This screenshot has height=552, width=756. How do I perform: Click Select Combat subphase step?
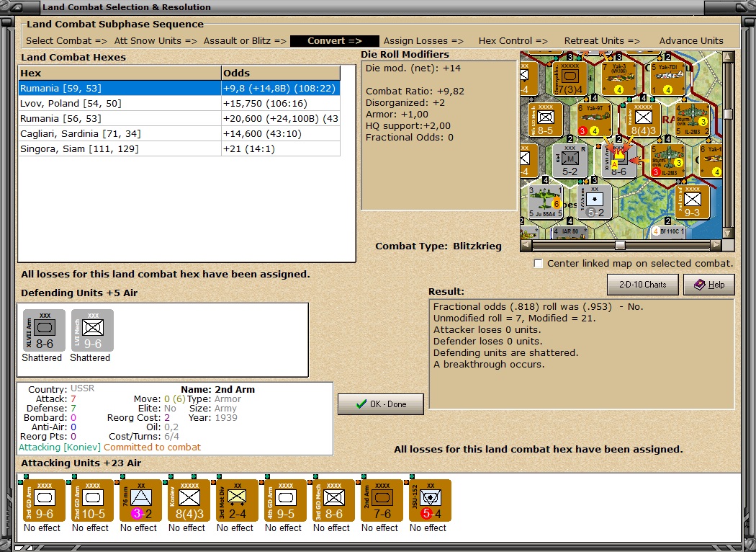tap(66, 41)
